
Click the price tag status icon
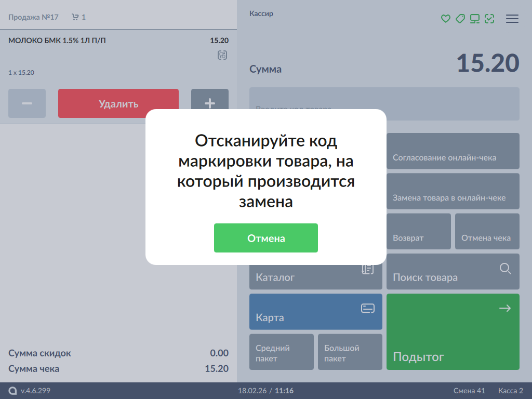point(460,19)
